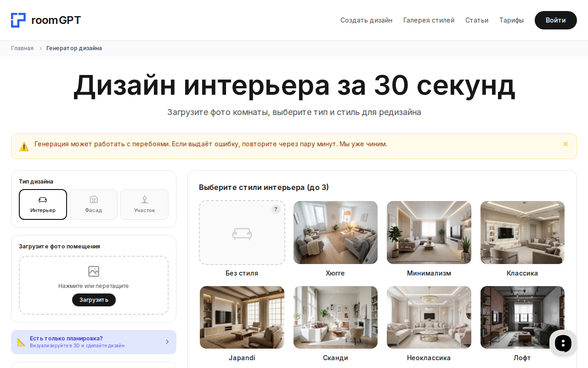The width and height of the screenshot is (588, 368).
Task: Dismiss the yellow warning banner
Action: click(565, 144)
